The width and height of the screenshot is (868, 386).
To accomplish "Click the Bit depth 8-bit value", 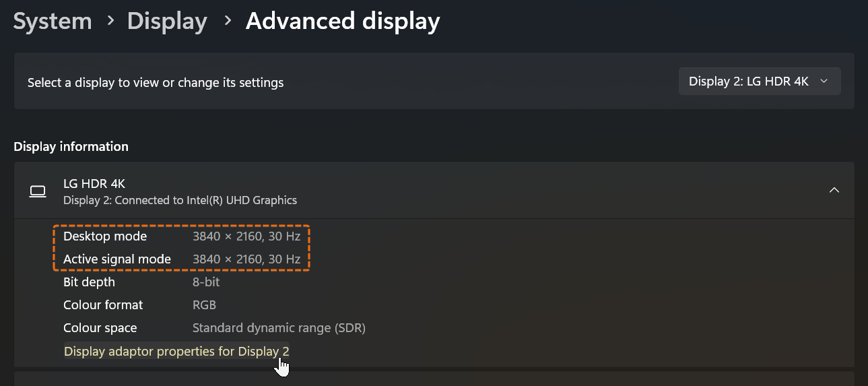I will pos(206,282).
